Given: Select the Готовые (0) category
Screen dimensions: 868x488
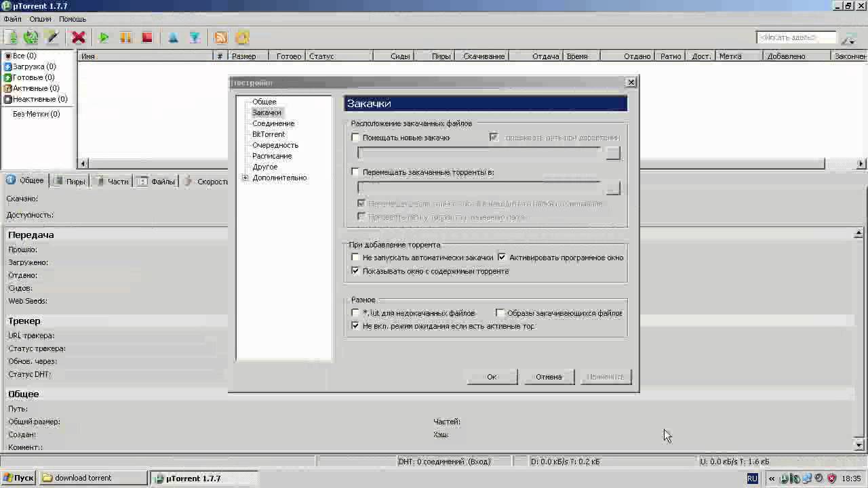Looking at the screenshot, I should pos(29,77).
